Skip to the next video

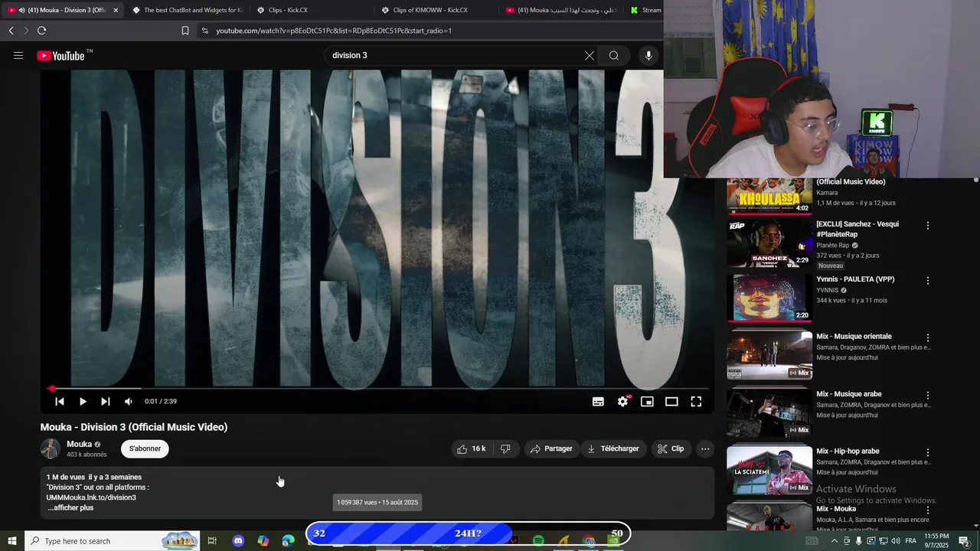[106, 401]
